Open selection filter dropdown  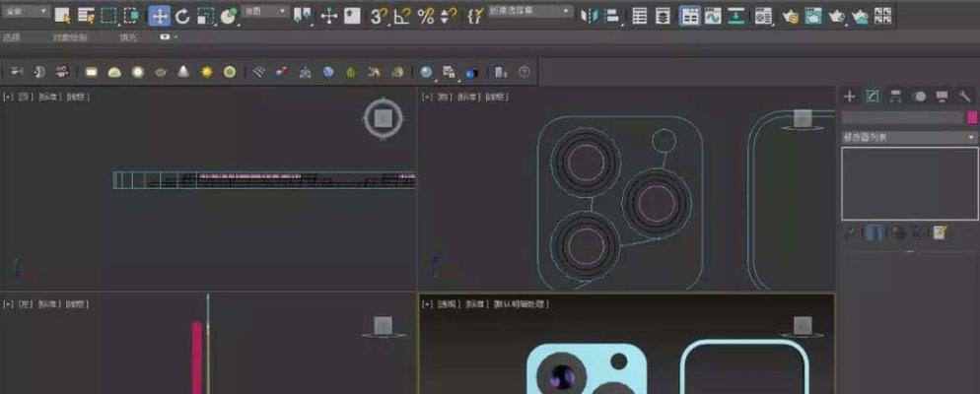(26, 11)
